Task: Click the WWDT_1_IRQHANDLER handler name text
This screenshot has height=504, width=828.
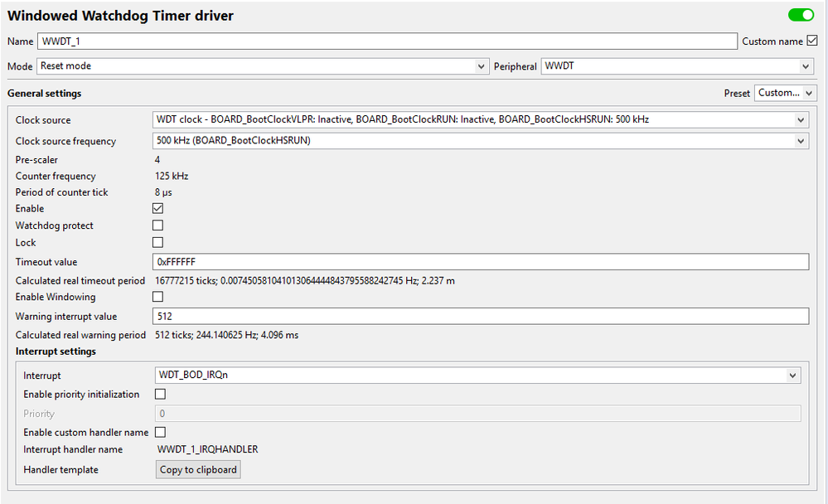Action: tap(208, 449)
